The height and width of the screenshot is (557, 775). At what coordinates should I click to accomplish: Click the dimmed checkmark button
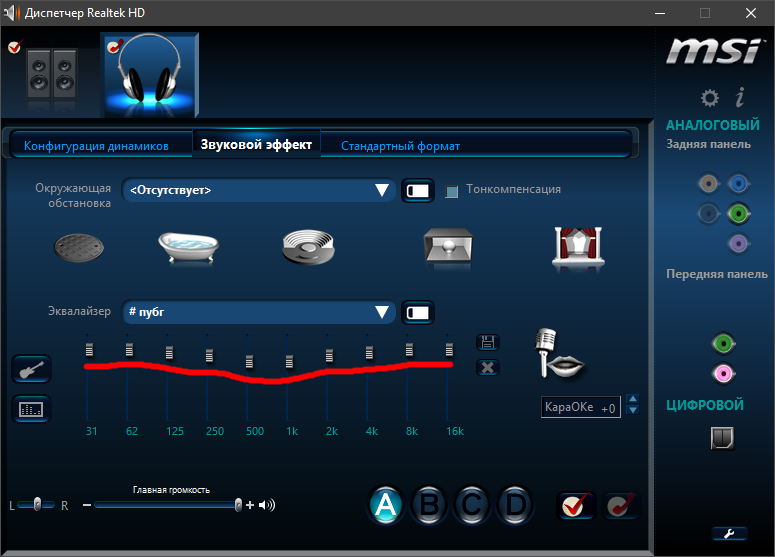coord(621,506)
